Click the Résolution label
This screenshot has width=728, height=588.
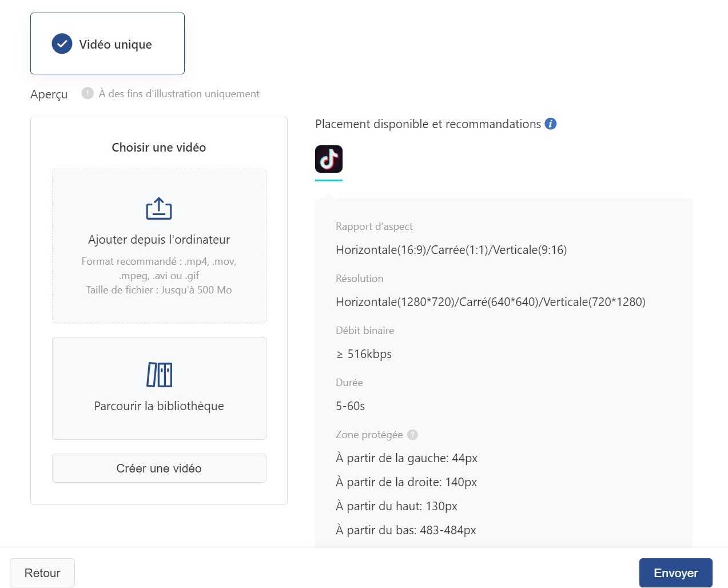360,279
